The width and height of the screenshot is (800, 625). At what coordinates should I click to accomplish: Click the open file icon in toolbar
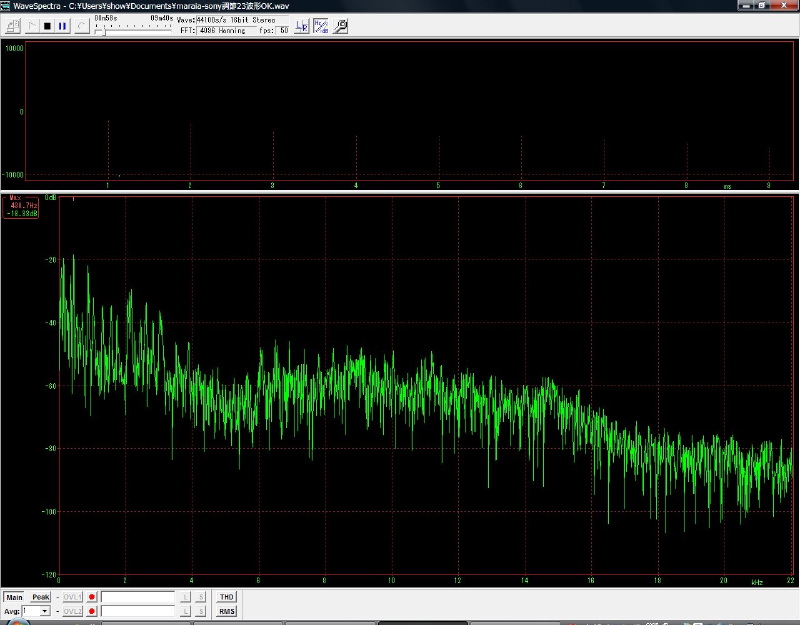tap(13, 25)
